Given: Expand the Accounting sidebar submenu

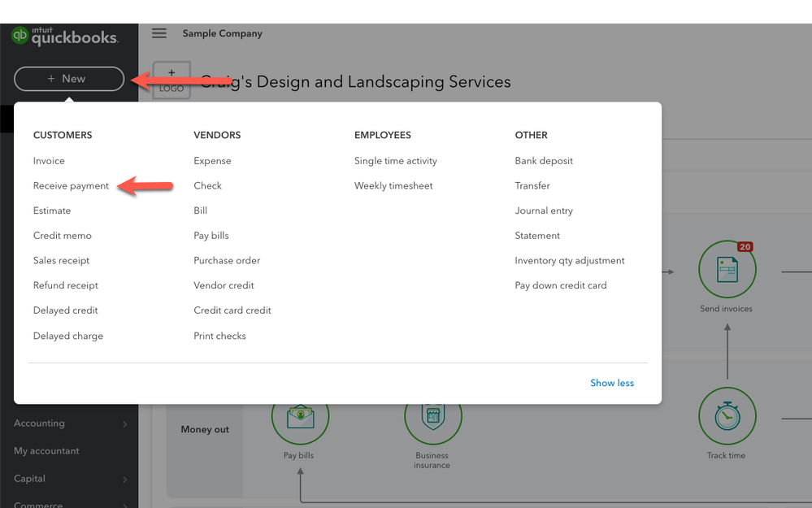Looking at the screenshot, I should point(124,423).
